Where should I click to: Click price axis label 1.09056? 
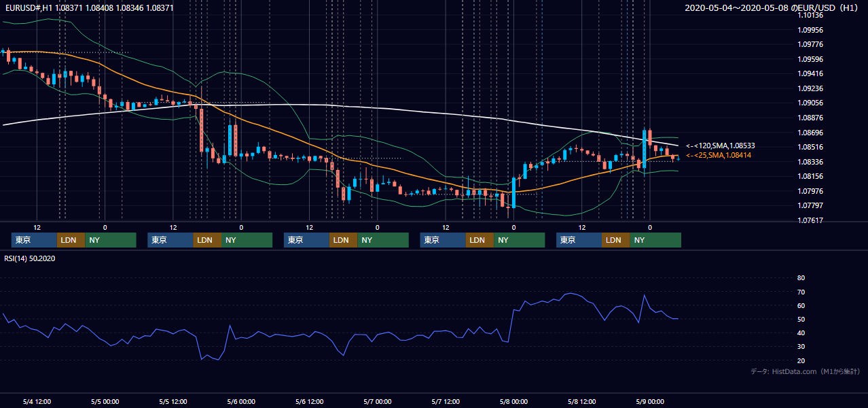point(810,103)
